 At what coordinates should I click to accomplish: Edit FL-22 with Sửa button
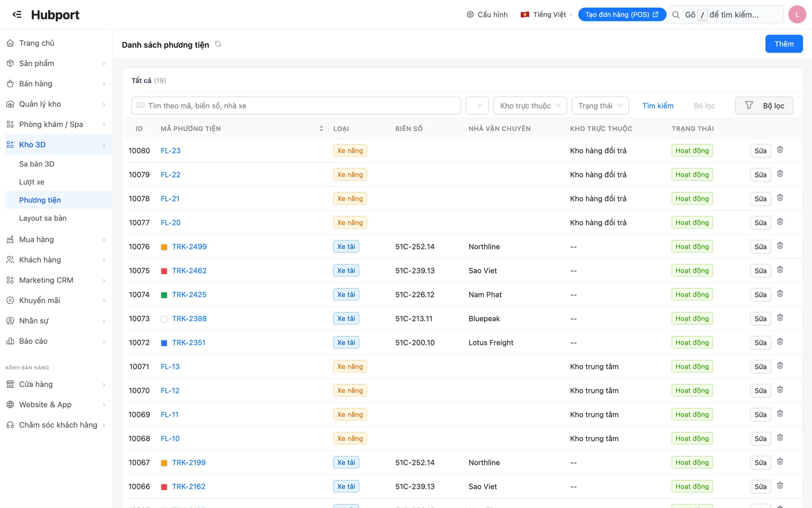point(760,174)
